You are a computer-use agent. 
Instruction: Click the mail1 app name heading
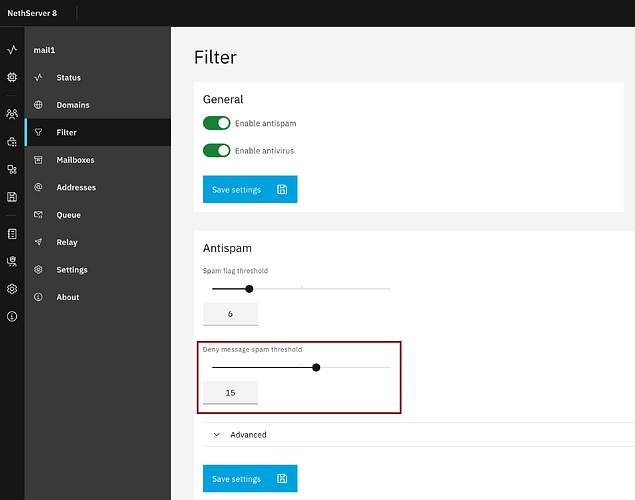click(44, 50)
